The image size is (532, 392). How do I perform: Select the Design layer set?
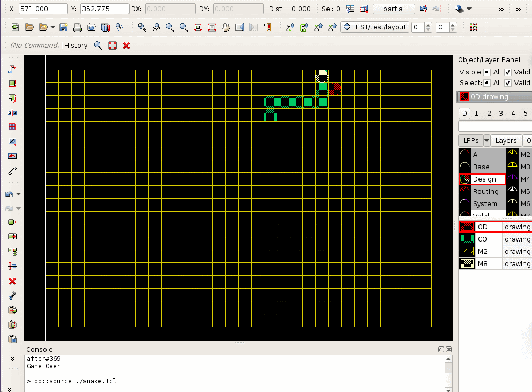pos(482,179)
